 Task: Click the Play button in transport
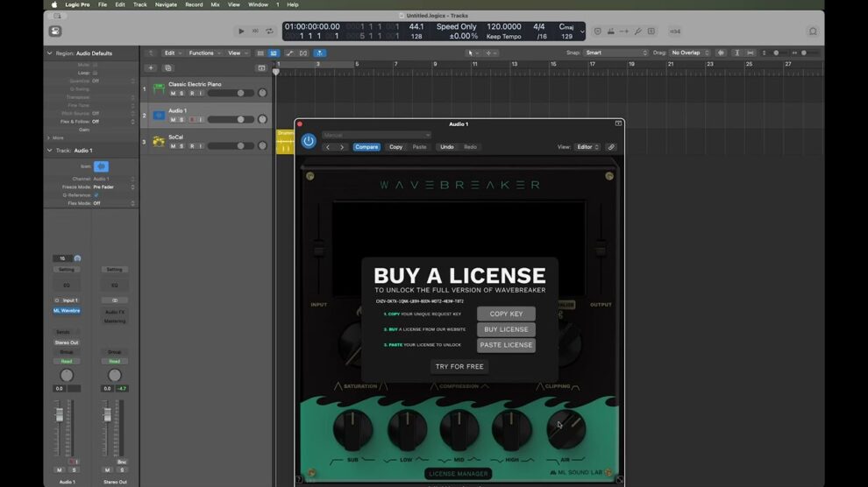point(242,32)
